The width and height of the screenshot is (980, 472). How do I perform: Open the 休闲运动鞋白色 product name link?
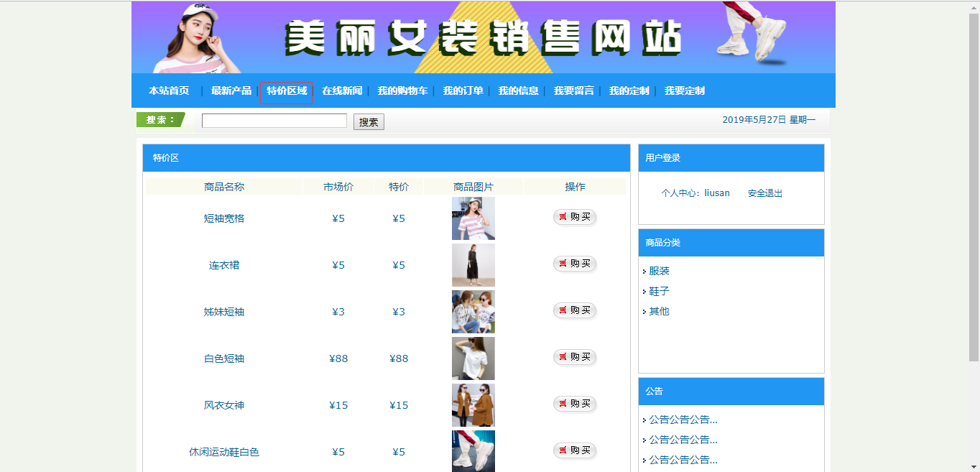(x=224, y=452)
